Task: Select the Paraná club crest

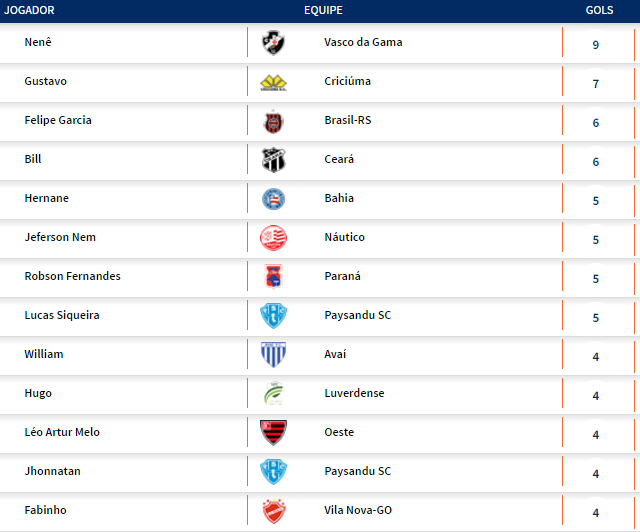Action: (x=273, y=277)
